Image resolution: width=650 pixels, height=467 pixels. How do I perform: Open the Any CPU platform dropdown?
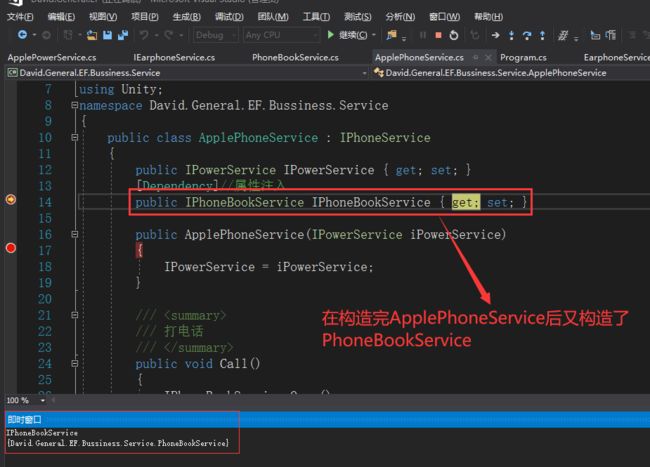tap(281, 35)
